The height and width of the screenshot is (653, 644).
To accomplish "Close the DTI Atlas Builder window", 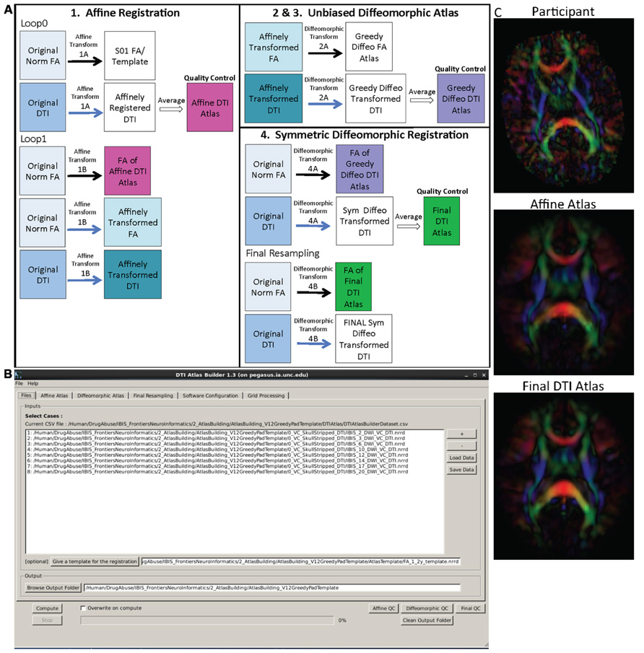I will (x=484, y=375).
